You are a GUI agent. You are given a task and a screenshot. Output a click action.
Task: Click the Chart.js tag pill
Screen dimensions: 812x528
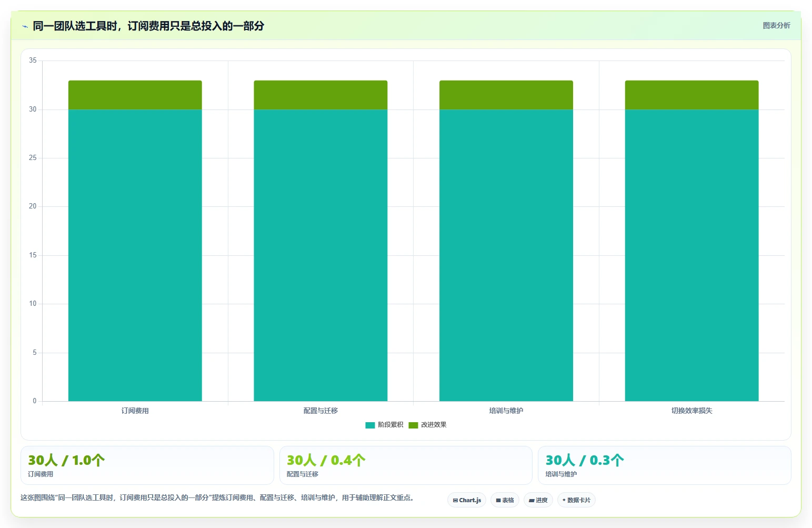pos(467,500)
